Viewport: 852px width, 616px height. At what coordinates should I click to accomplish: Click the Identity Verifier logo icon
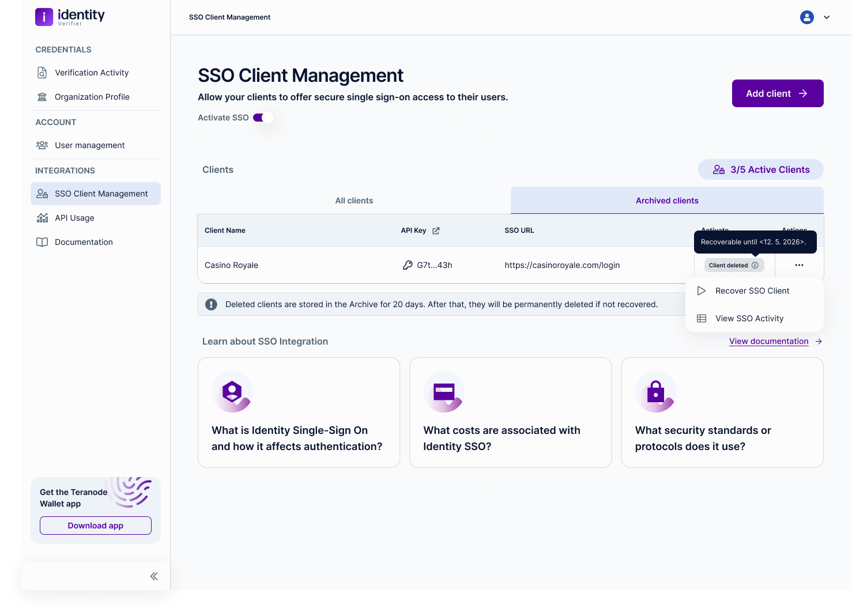click(44, 17)
